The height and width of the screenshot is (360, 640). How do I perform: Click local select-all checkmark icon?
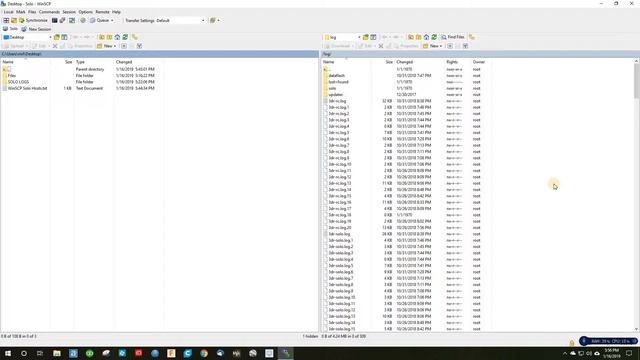pos(139,46)
